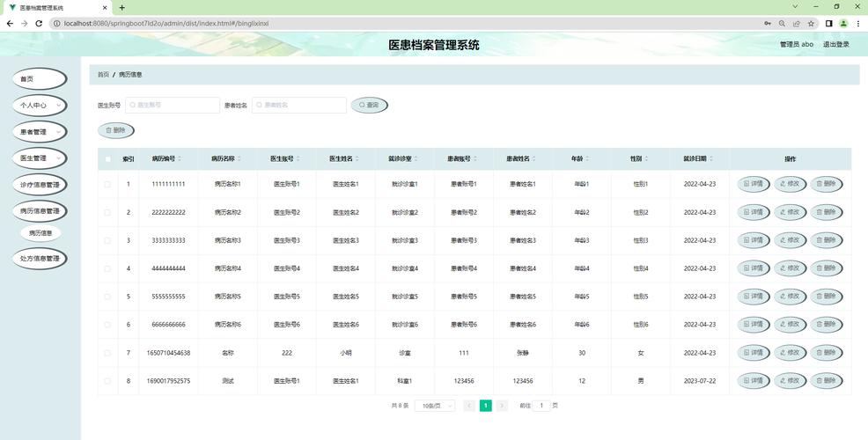The image size is (868, 440).
Task: Click 删除 for row 1690017952575
Action: coord(827,381)
